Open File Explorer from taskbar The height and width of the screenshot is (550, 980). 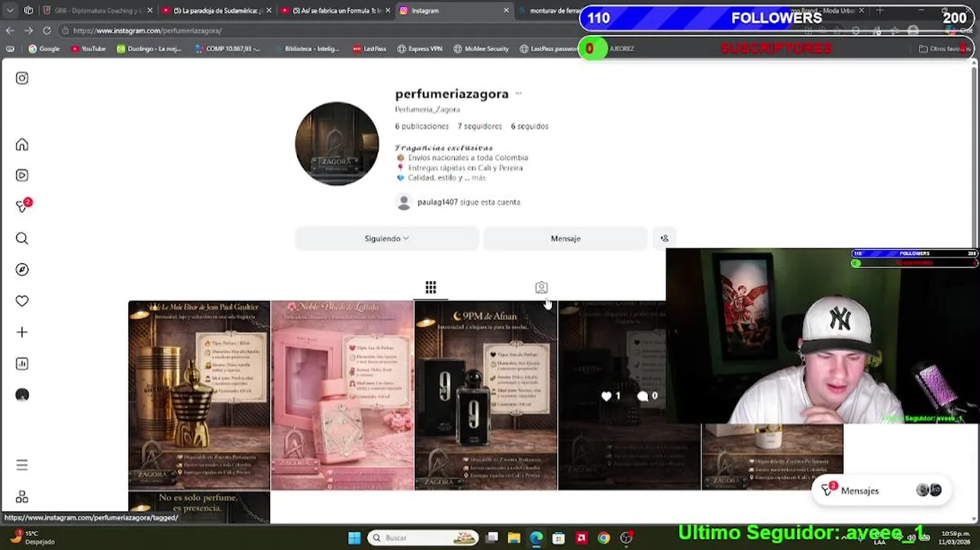(x=514, y=538)
